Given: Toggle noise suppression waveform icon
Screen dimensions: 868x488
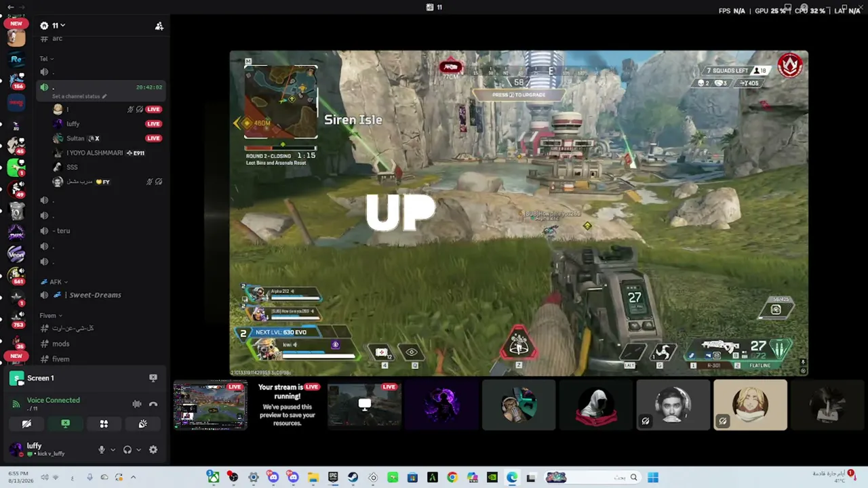Looking at the screenshot, I should click(x=137, y=404).
